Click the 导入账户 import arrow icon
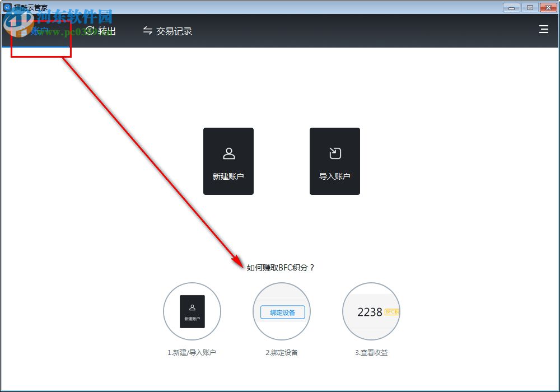 pyautogui.click(x=335, y=153)
